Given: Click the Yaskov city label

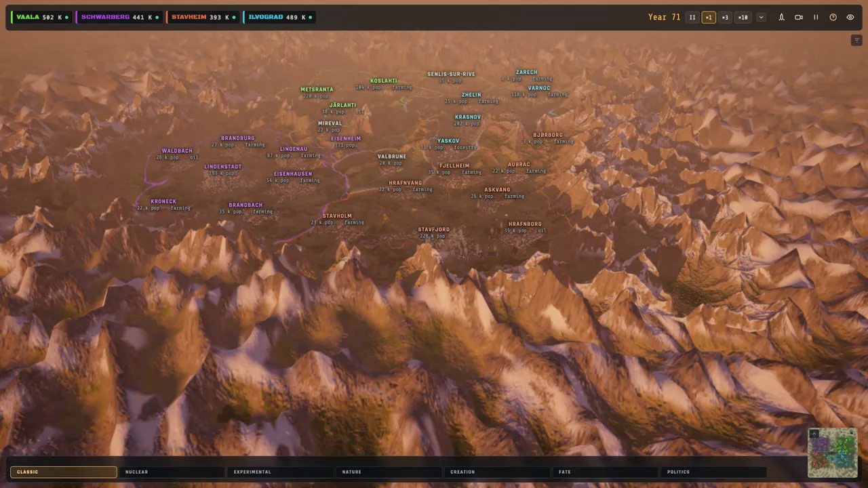Looking at the screenshot, I should 448,141.
